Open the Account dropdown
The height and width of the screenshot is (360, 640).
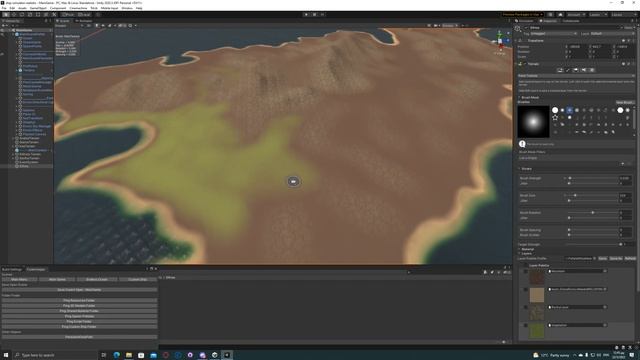coord(576,14)
